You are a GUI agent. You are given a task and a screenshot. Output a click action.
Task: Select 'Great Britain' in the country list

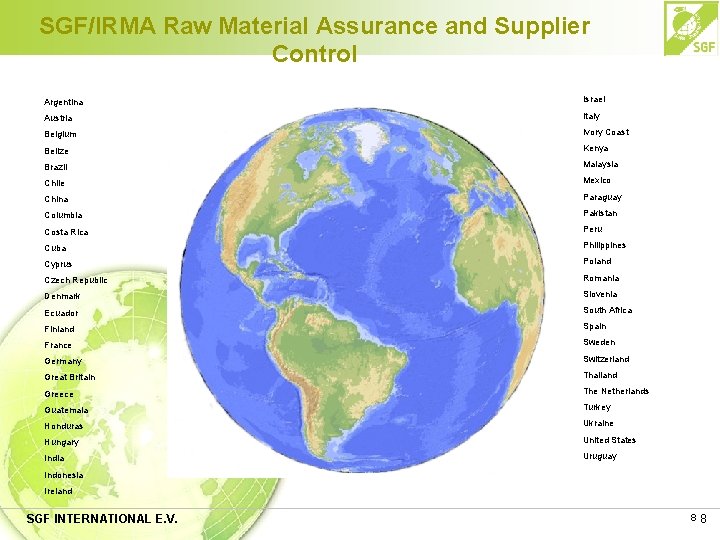point(70,377)
